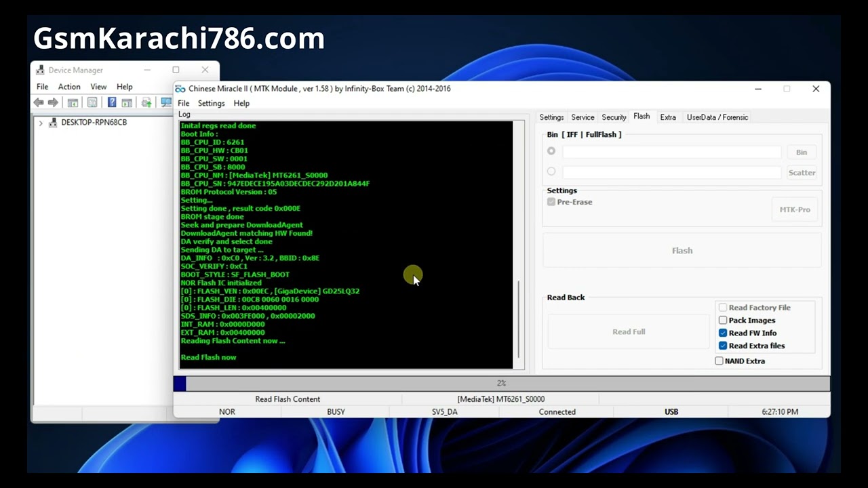Click the large Flash button
This screenshot has width=868, height=488.
coord(682,251)
